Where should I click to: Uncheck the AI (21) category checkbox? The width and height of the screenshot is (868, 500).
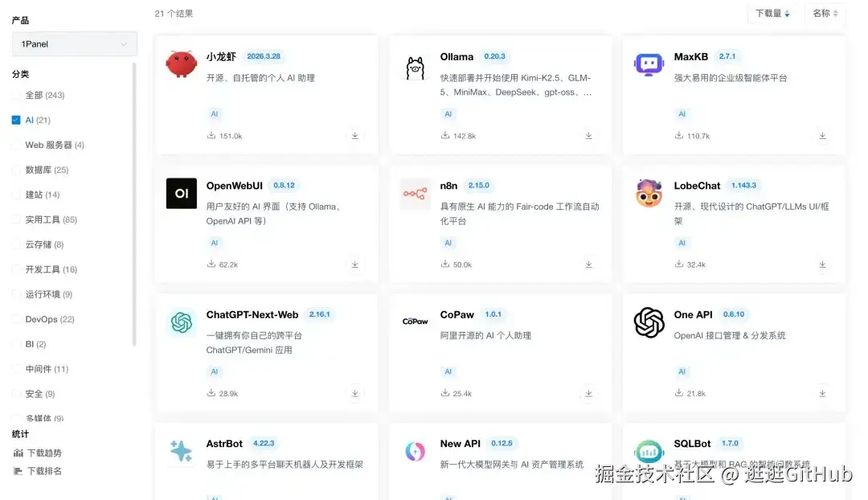coord(16,120)
